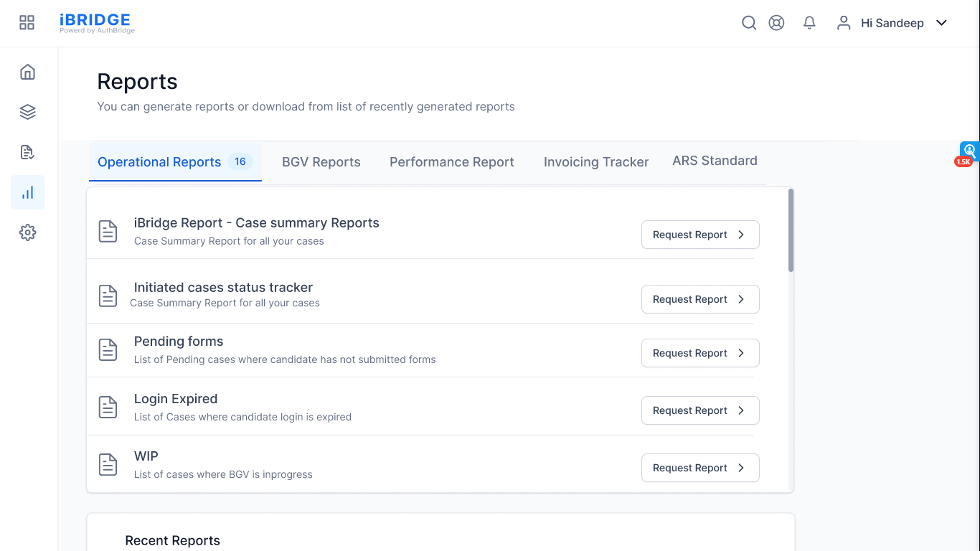Click the blue floating widget with 1.5K badge
Screen dimensions: 980x551
tap(969, 151)
